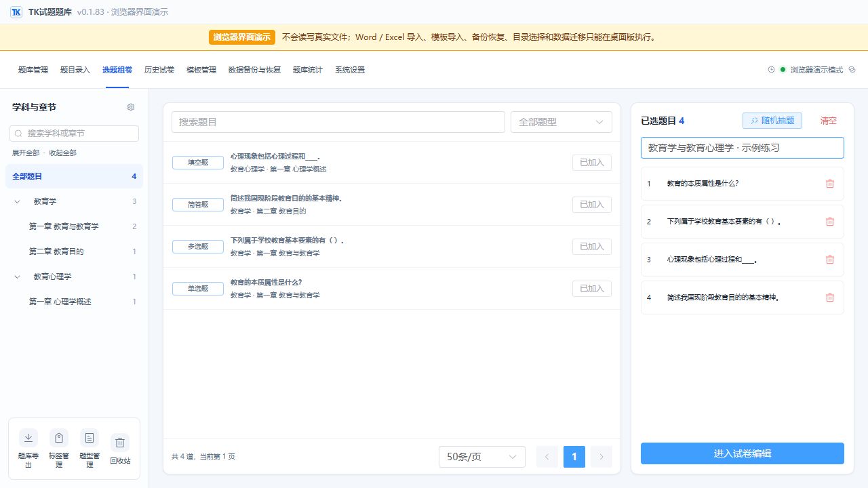Select 第一章 教育与教育学 chapter
Viewport: 868px width, 488px height.
(x=75, y=226)
